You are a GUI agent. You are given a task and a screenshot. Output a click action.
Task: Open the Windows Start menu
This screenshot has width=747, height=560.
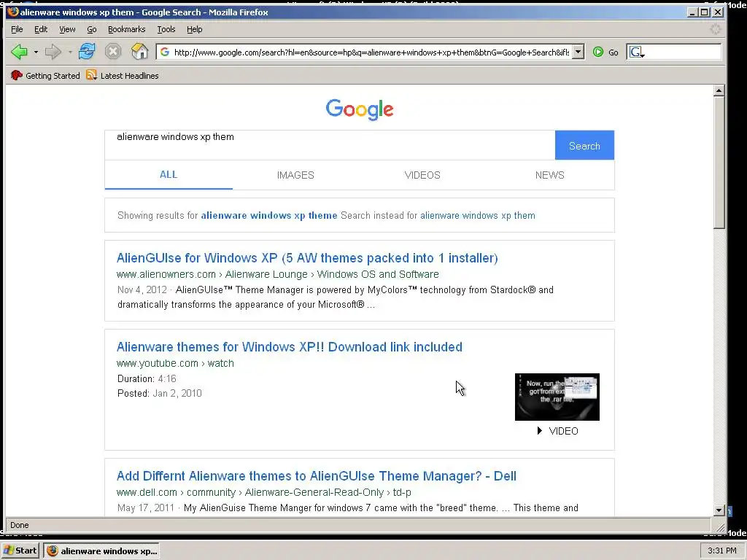pos(20,551)
